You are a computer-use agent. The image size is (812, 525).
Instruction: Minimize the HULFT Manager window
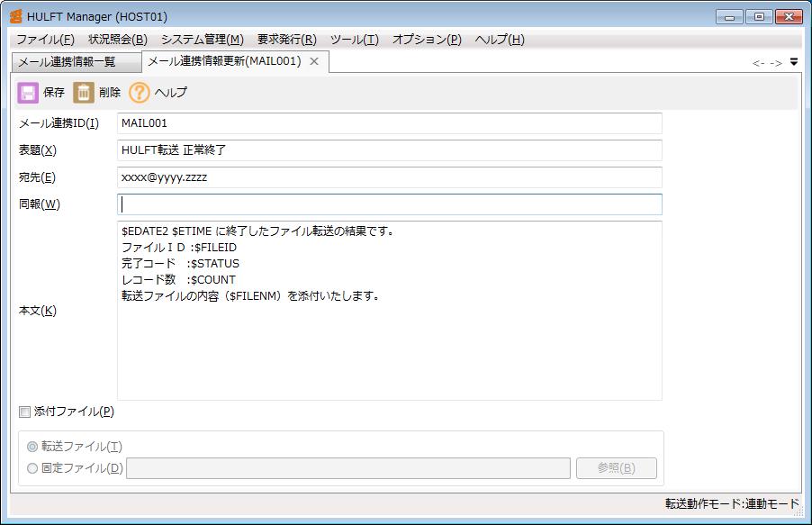pos(730,17)
